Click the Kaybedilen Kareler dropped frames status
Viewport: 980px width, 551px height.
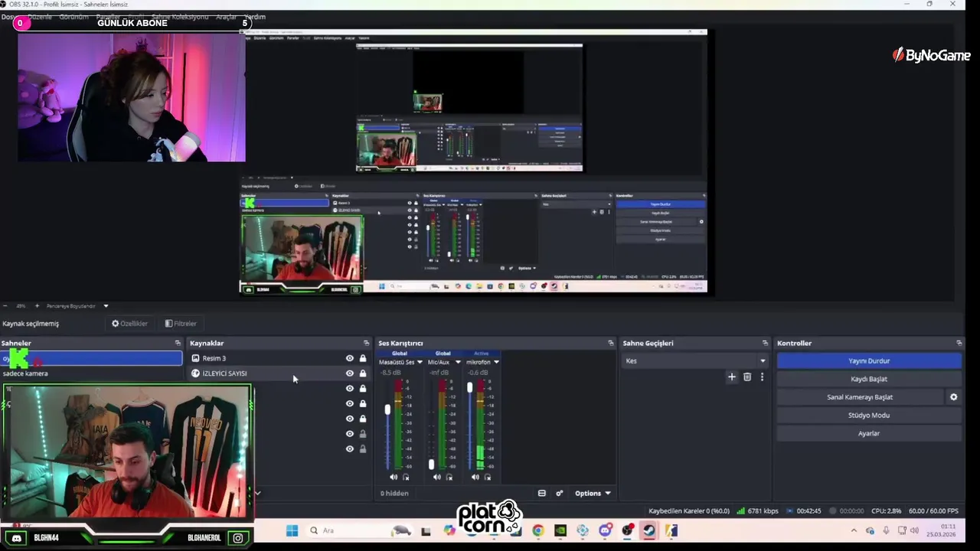(689, 511)
